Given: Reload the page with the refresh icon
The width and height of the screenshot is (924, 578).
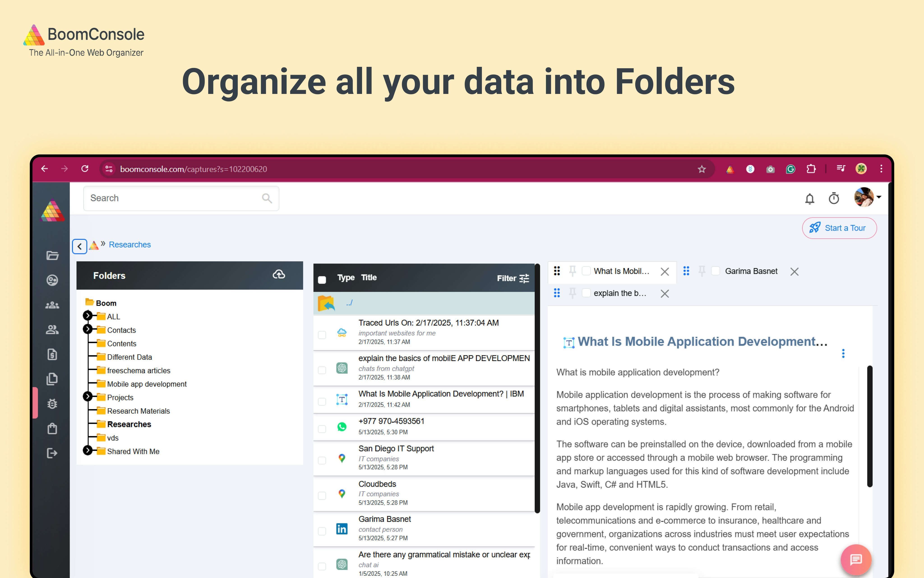Looking at the screenshot, I should coord(85,169).
